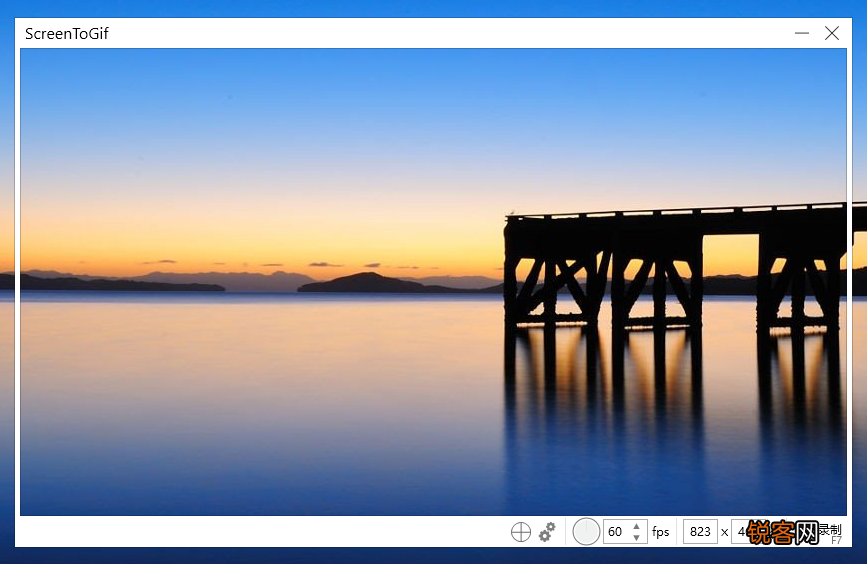Screen dimensions: 867x564
Task: Open options via the gears icon
Action: click(547, 532)
